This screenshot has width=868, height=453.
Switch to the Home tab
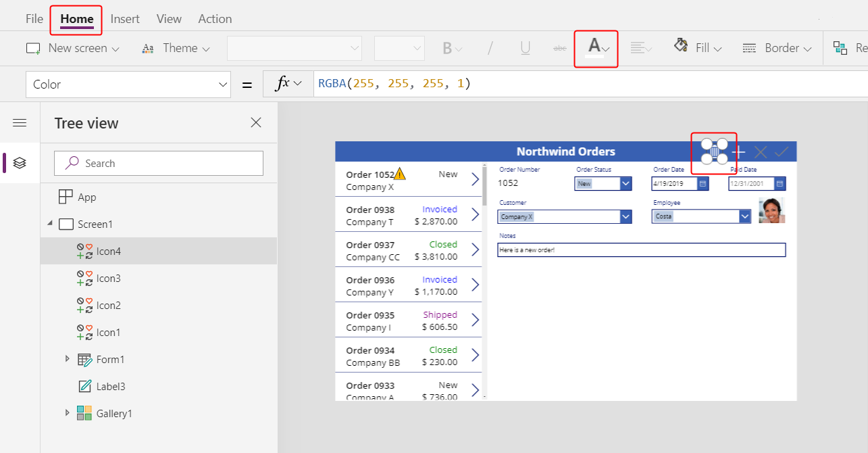click(x=77, y=19)
